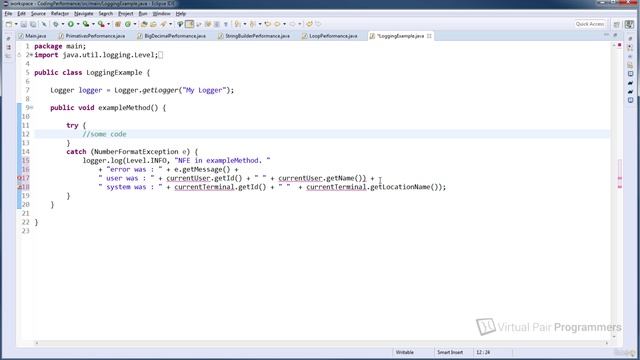This screenshot has height=360, width=640.
Task: Click the warning marker on line 18
Action: tap(19, 187)
